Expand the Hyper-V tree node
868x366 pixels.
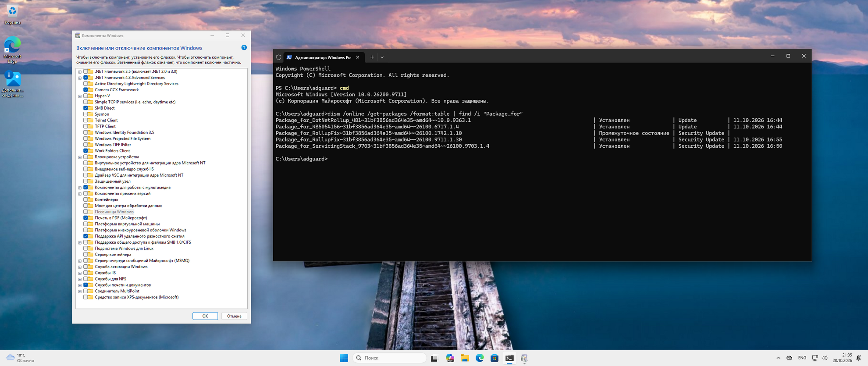click(80, 96)
